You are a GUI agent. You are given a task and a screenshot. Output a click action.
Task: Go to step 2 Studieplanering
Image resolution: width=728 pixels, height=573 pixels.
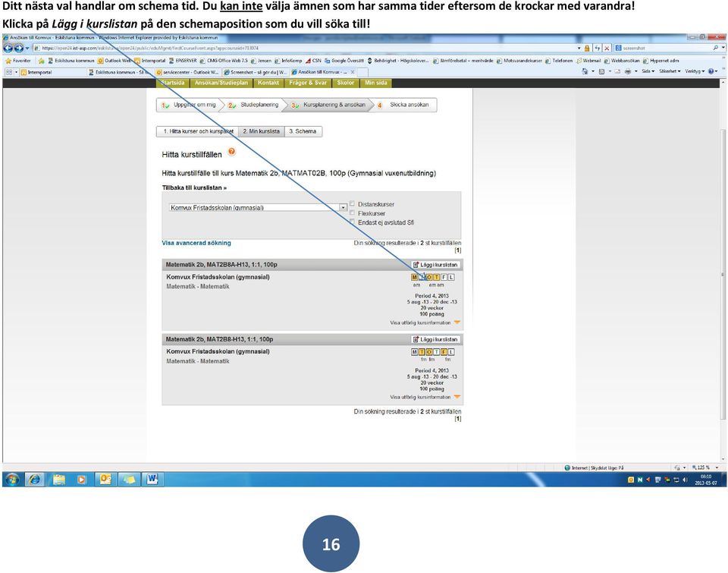(254, 105)
